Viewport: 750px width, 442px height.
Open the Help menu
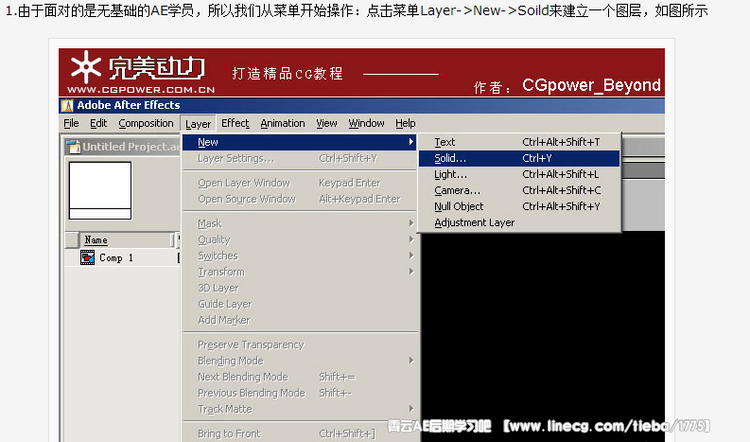(x=405, y=123)
